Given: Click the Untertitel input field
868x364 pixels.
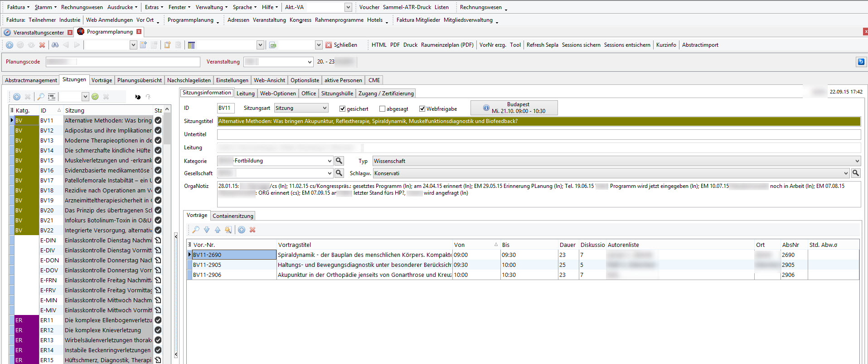Looking at the screenshot, I should point(538,134).
